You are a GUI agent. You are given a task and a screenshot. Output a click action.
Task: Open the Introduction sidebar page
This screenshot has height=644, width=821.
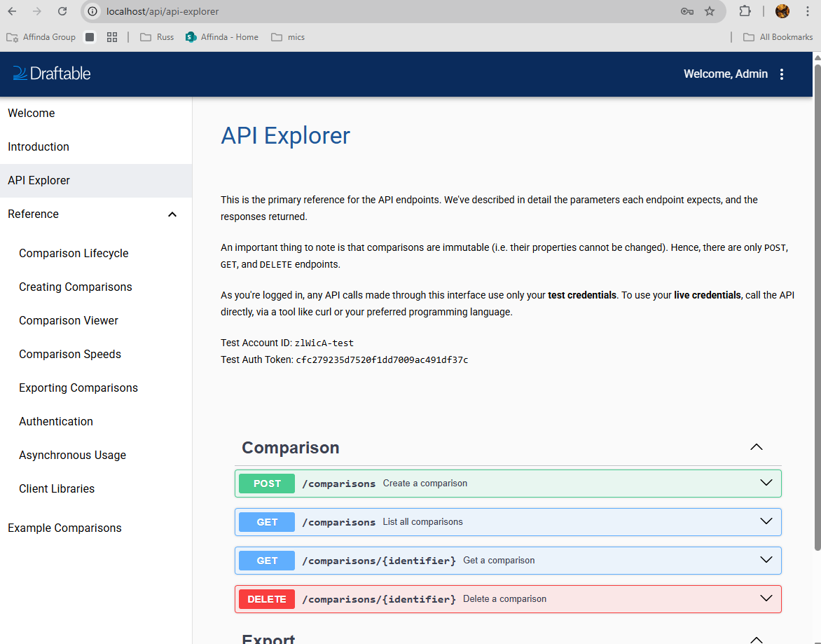pyautogui.click(x=39, y=146)
